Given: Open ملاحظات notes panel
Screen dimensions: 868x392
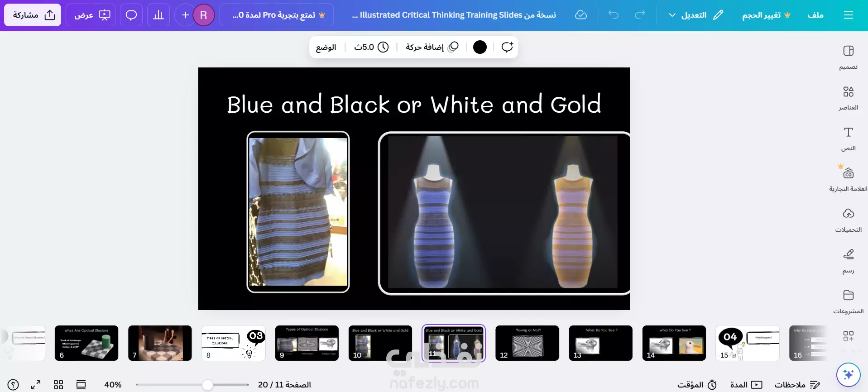Looking at the screenshot, I should [797, 385].
